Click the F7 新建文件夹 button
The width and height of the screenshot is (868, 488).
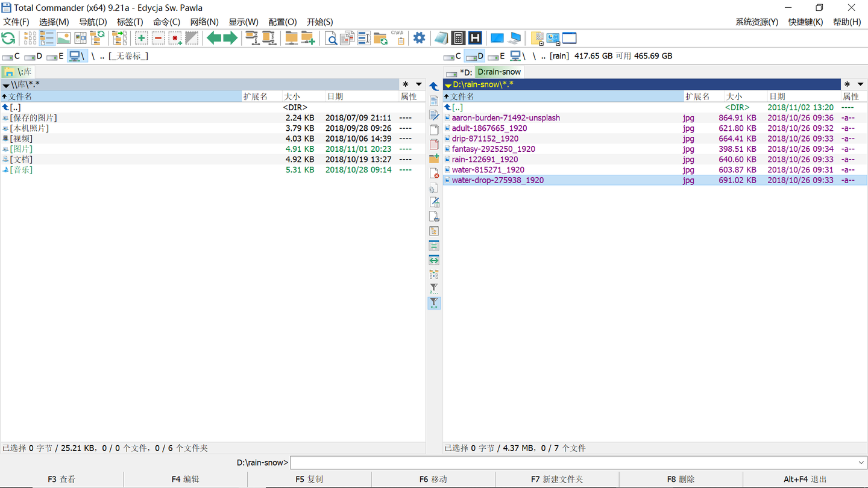[557, 480]
